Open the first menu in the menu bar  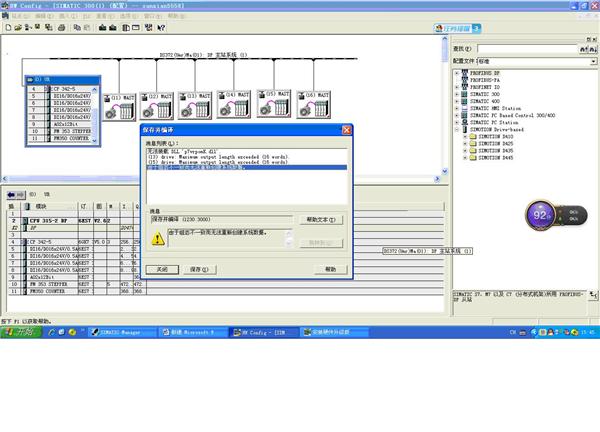pyautogui.click(x=21, y=16)
